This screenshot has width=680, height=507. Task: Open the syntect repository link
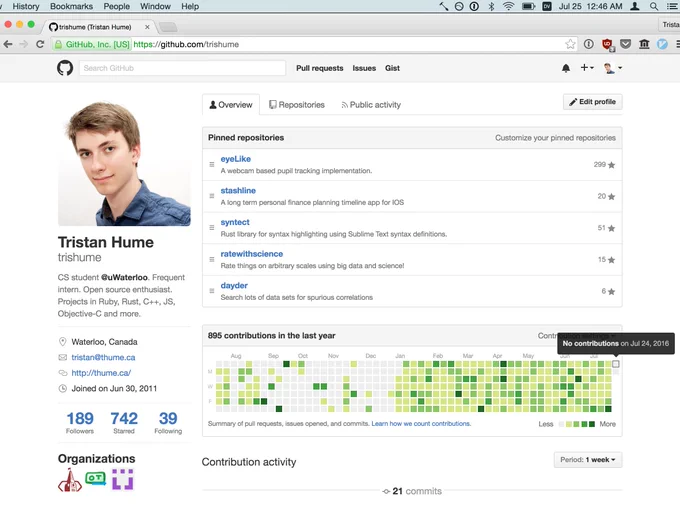(235, 222)
